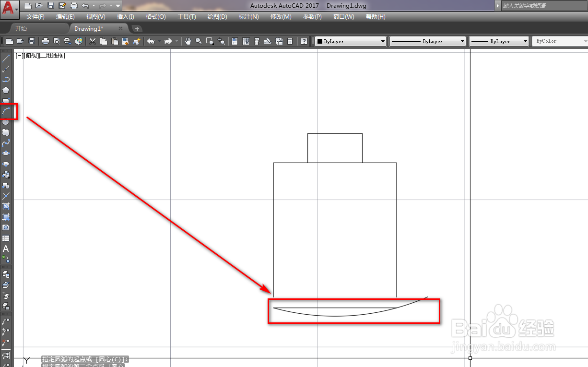Select the Table tool

click(6, 238)
